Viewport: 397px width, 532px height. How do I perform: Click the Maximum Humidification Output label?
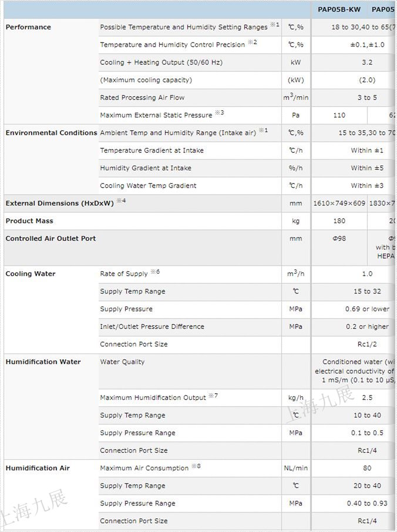pyautogui.click(x=153, y=398)
